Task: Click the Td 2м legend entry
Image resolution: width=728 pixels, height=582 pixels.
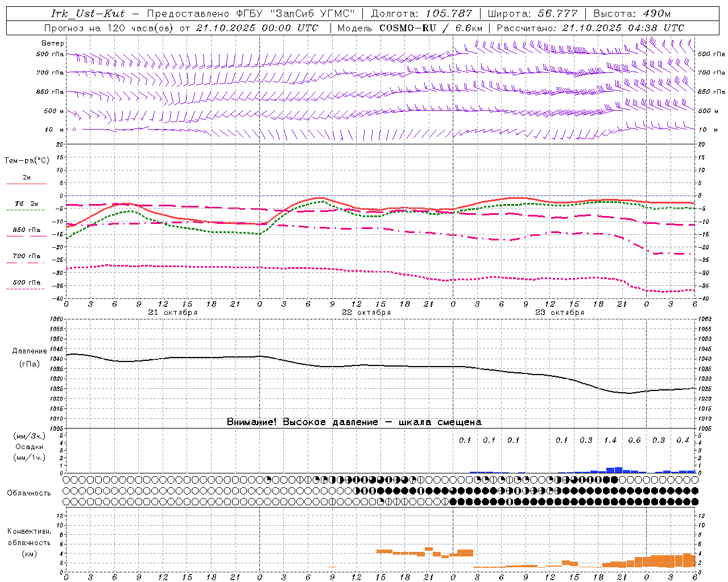Action: [x=26, y=203]
